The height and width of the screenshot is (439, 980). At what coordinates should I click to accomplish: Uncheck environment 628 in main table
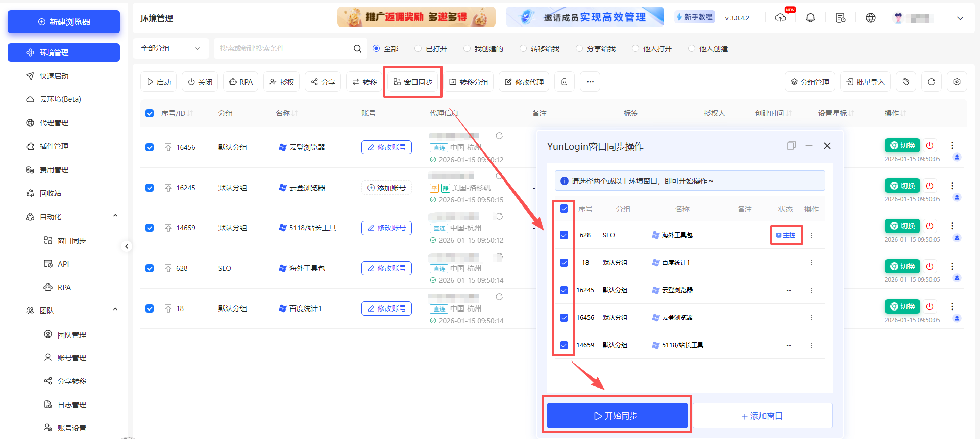(x=150, y=268)
